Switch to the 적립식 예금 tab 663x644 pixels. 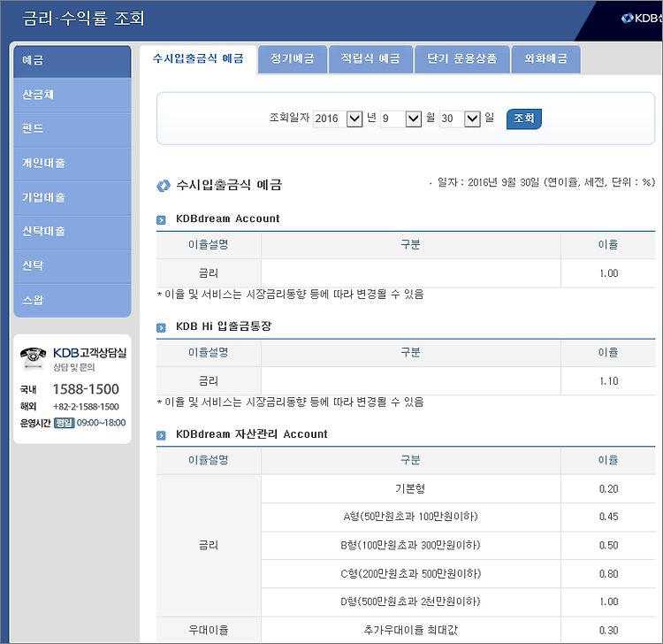370,58
